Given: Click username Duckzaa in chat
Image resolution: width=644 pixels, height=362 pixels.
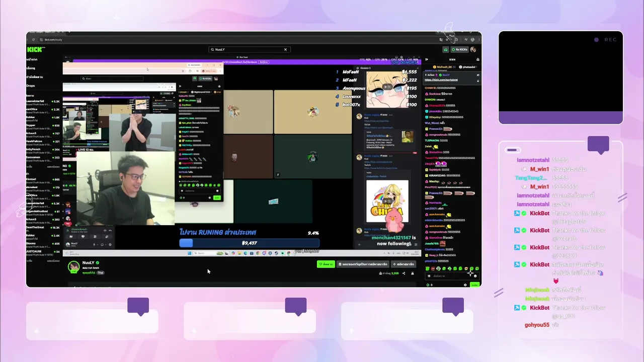Looking at the screenshot, I should [x=434, y=94].
